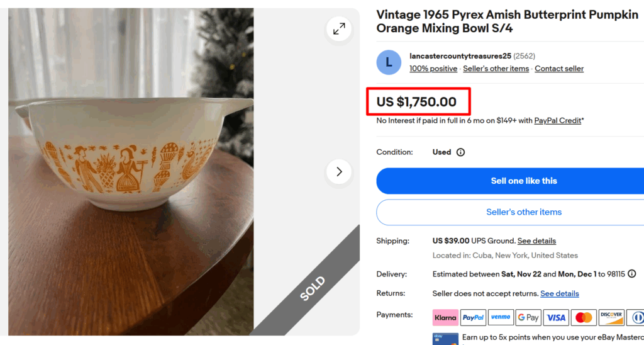View the 100% positive feedback link
The height and width of the screenshot is (345, 644).
[433, 69]
